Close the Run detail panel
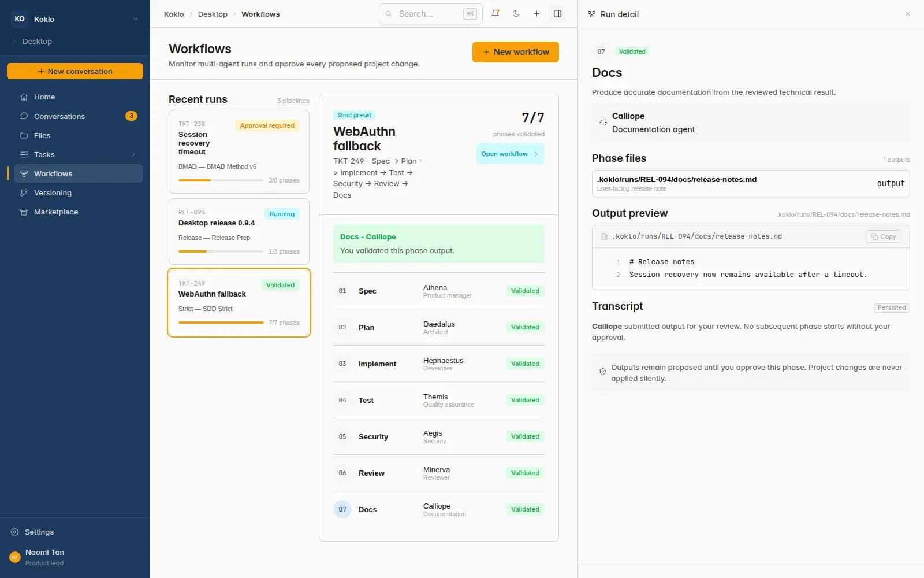Image resolution: width=924 pixels, height=578 pixels. pos(908,14)
